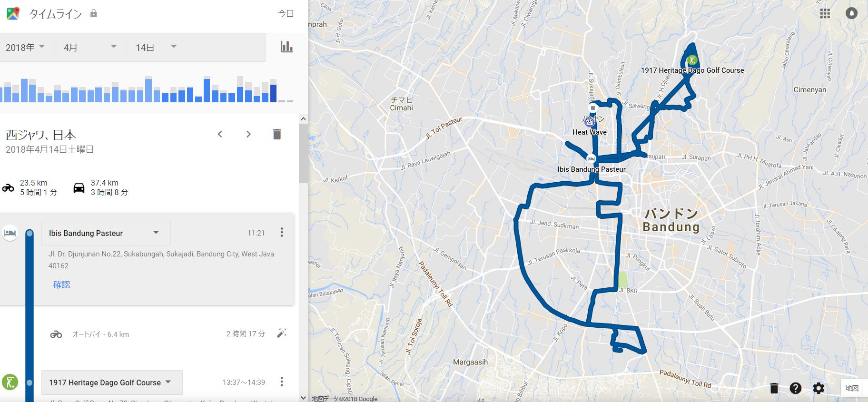Click the 11:21 time for Ibis Bandung Pasteur

[256, 233]
